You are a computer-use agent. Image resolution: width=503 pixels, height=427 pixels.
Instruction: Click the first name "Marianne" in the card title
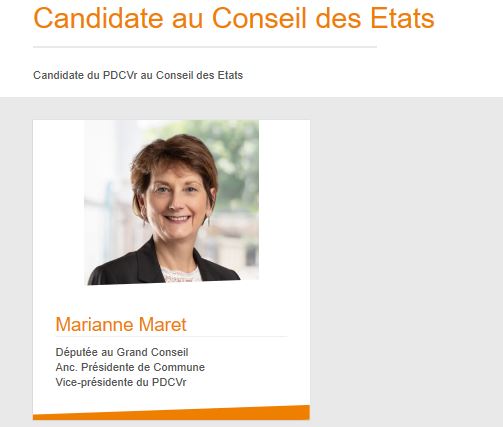(x=94, y=324)
